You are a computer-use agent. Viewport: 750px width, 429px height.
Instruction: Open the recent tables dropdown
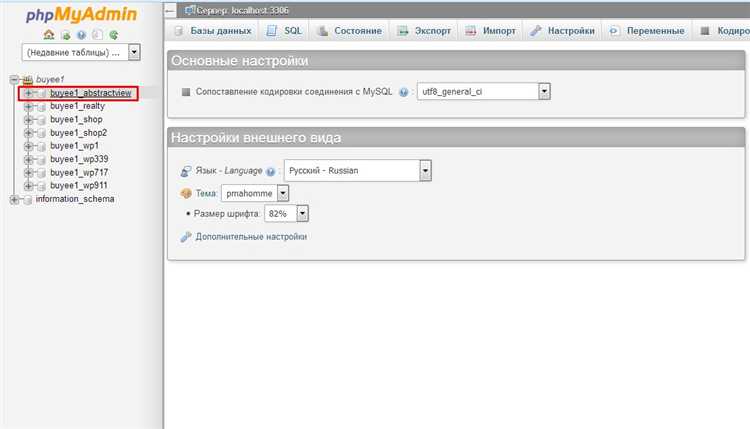tap(81, 53)
